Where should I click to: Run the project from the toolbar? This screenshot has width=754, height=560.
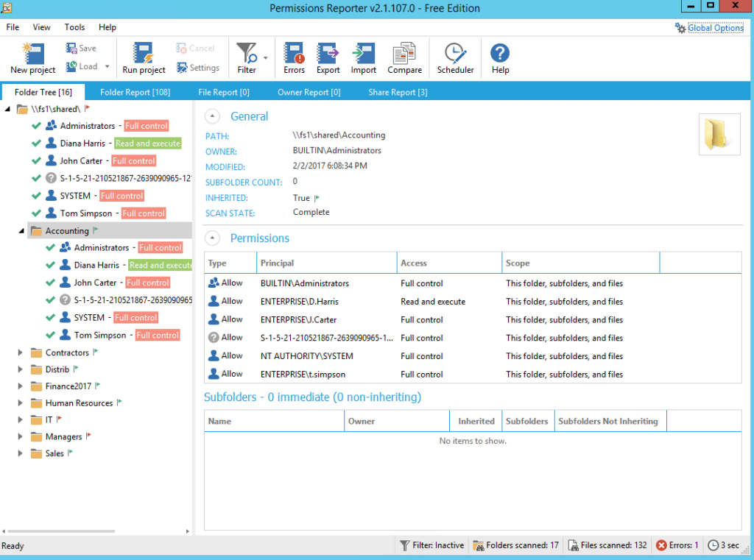(x=144, y=57)
